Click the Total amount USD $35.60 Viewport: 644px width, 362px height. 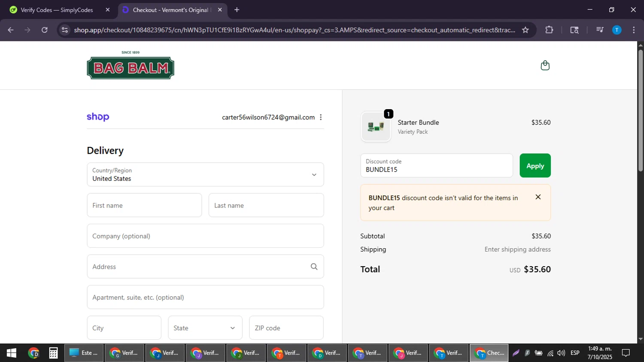(x=530, y=269)
